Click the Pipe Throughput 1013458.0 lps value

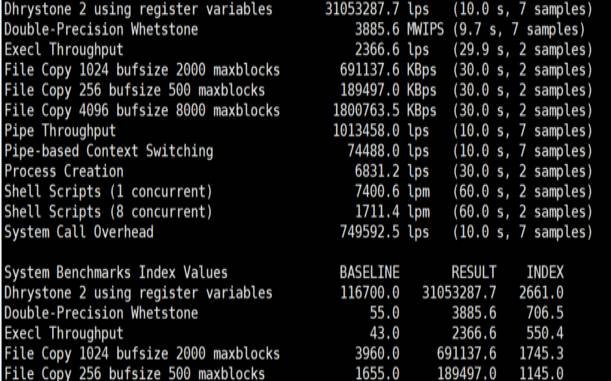click(x=381, y=131)
